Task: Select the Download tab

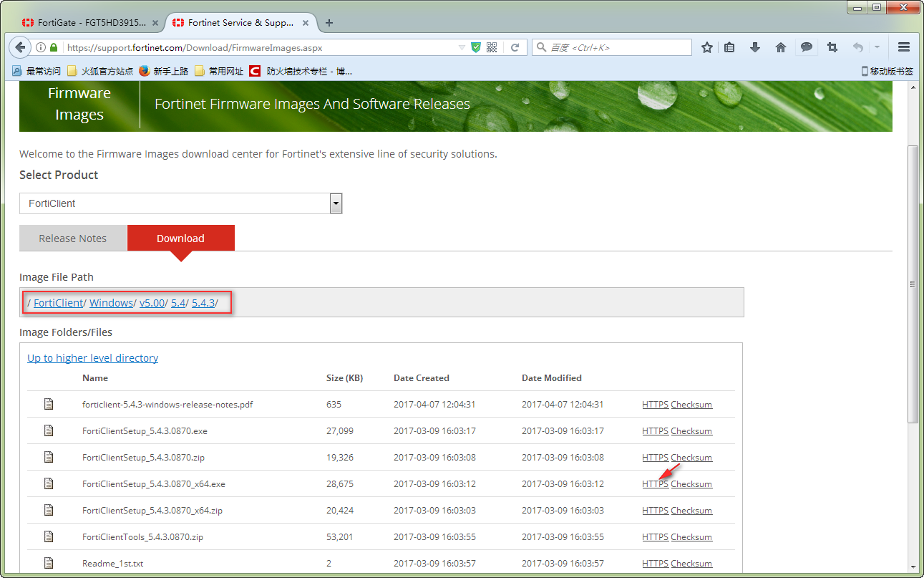Action: click(x=181, y=239)
